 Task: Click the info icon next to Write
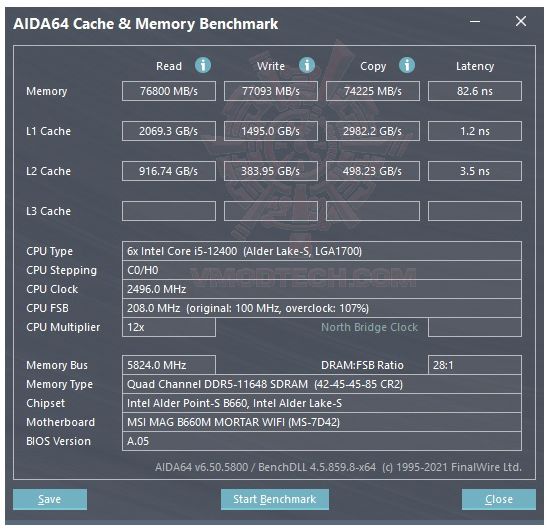[307, 65]
